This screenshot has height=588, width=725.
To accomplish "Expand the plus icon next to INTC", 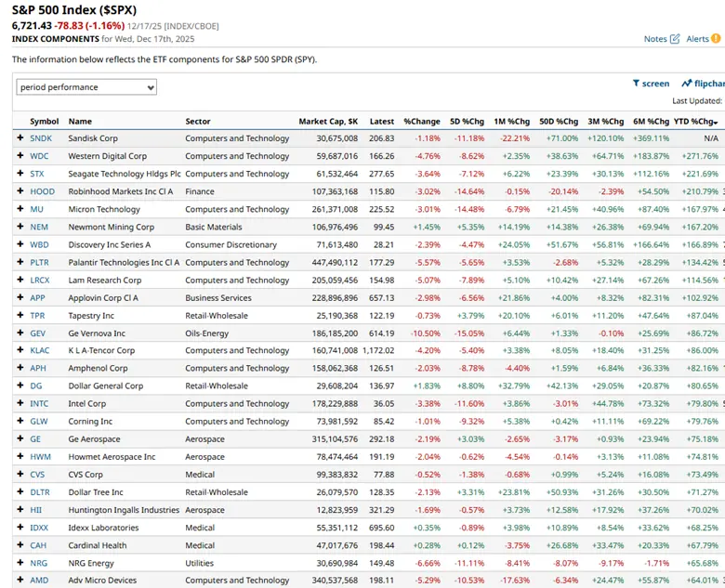I will pyautogui.click(x=20, y=404).
